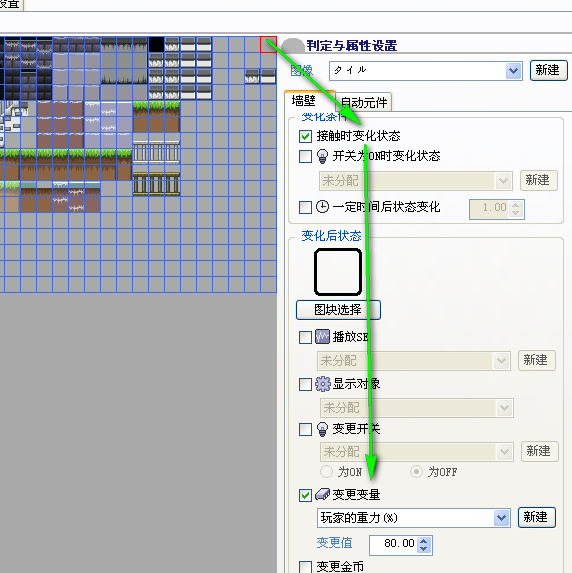This screenshot has height=573, width=572.
Task: Enable the 变更金币 checkbox
Action: [306, 567]
